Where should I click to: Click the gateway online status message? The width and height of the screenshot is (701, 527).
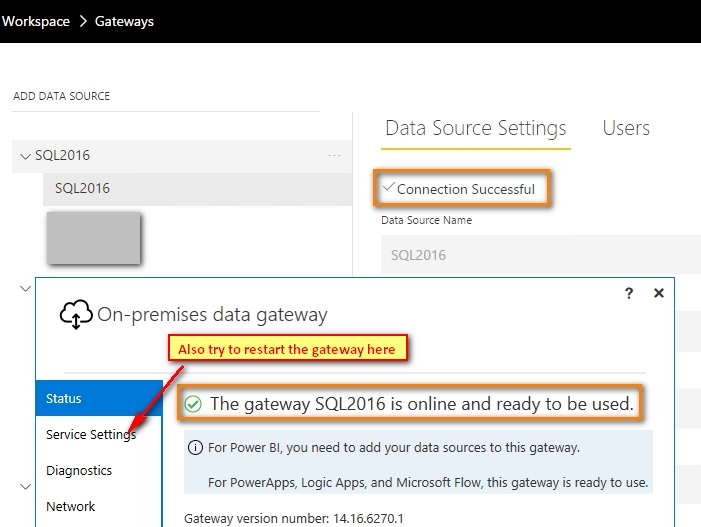(x=422, y=404)
